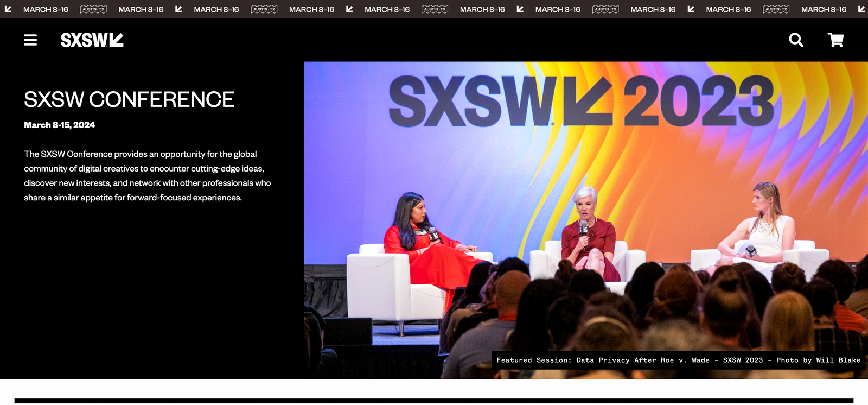Open the hamburger navigation menu
Viewport: 868px width, 405px height.
[x=30, y=40]
